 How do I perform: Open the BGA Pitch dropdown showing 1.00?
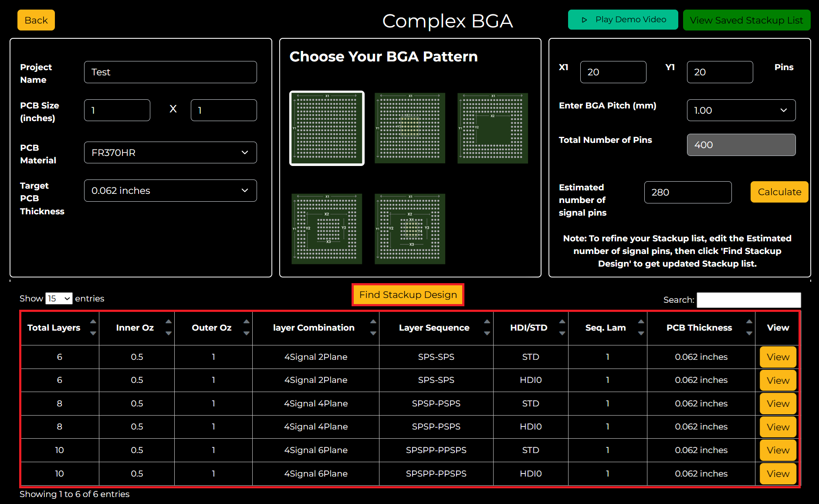point(741,110)
